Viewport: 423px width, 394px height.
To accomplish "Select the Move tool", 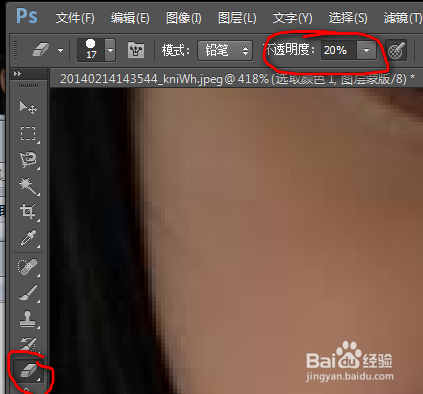I will (x=28, y=107).
